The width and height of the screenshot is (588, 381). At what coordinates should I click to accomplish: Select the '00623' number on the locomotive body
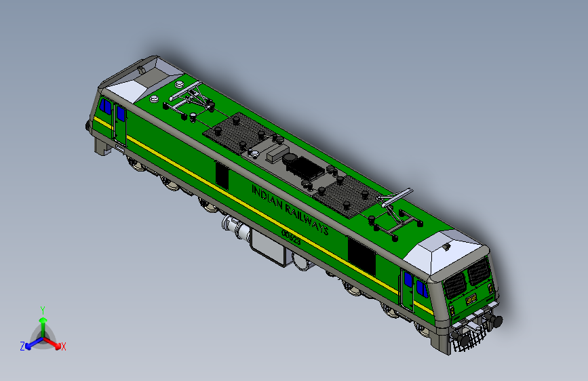pos(291,237)
